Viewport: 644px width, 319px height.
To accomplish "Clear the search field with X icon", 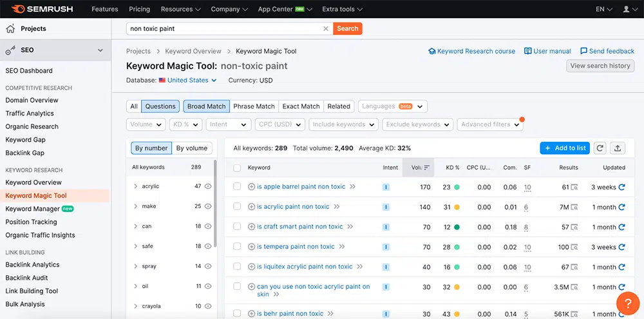I will [x=326, y=28].
